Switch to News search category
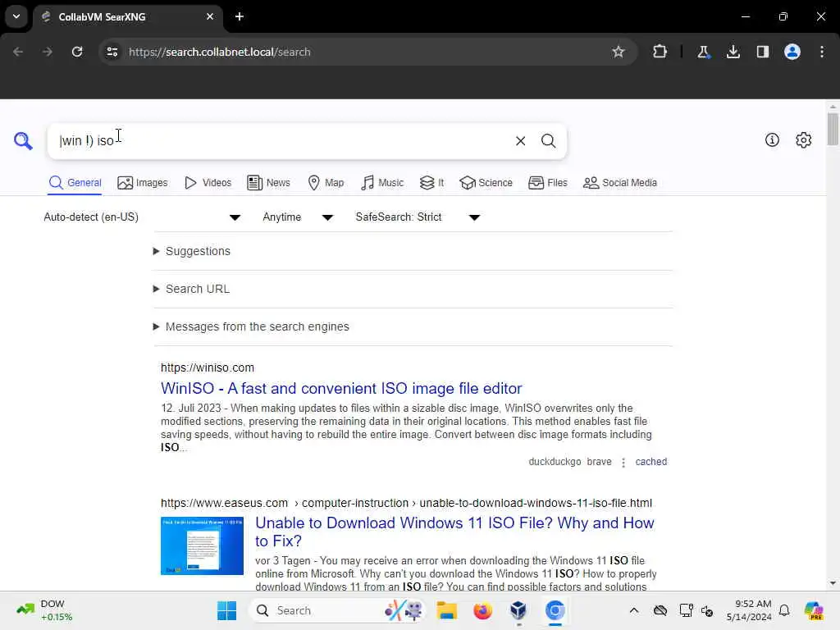This screenshot has width=840, height=630. (x=268, y=183)
